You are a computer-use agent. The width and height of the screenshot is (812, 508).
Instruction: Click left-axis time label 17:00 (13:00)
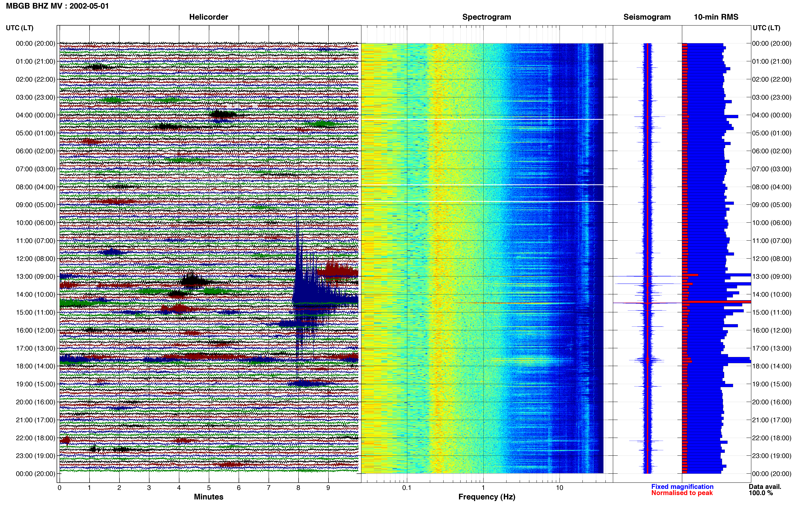[x=36, y=348]
